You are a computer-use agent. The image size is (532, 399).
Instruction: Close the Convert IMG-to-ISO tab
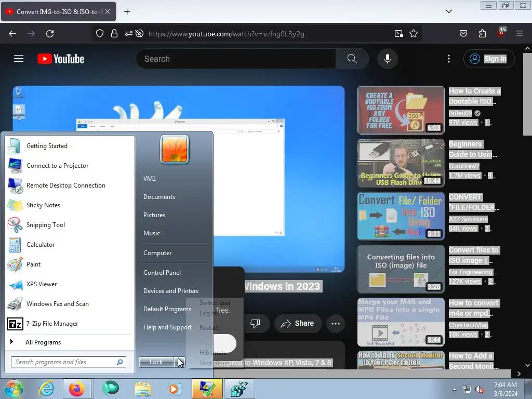click(108, 11)
